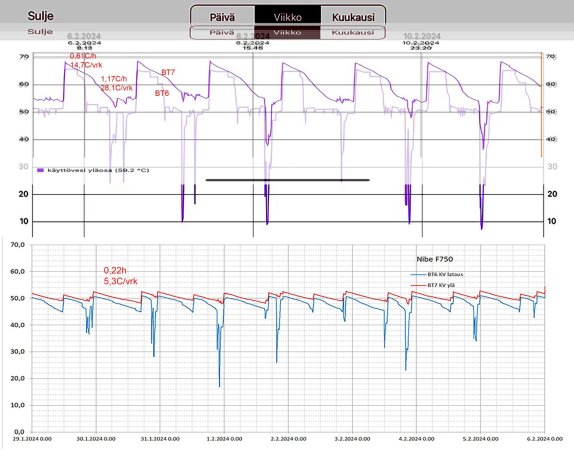The image size is (574, 450).
Task: Click the 30,0 y-axis label on lower chart
Action: click(x=18, y=352)
